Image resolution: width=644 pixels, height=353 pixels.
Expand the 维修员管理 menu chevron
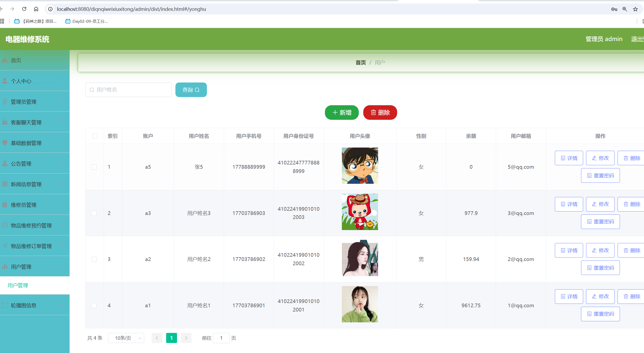pos(61,204)
